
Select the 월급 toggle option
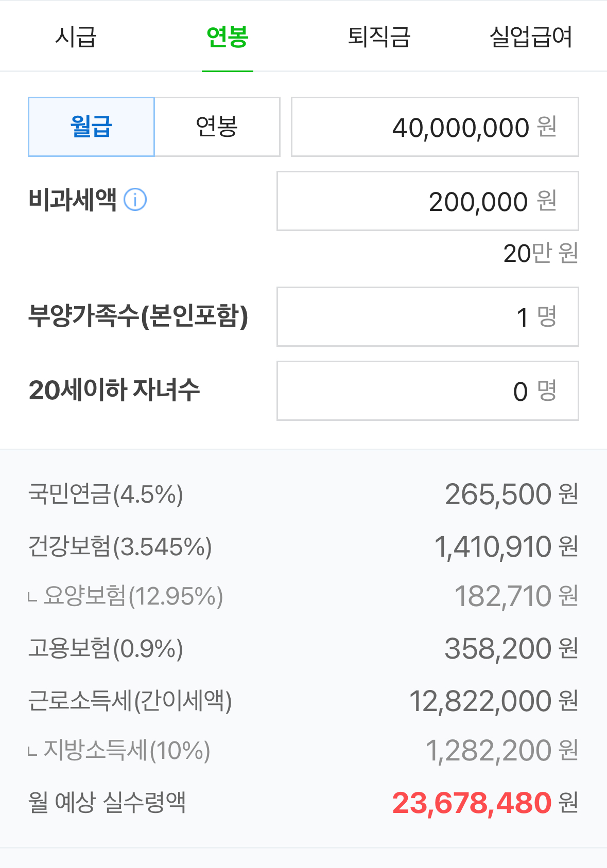[x=91, y=127]
